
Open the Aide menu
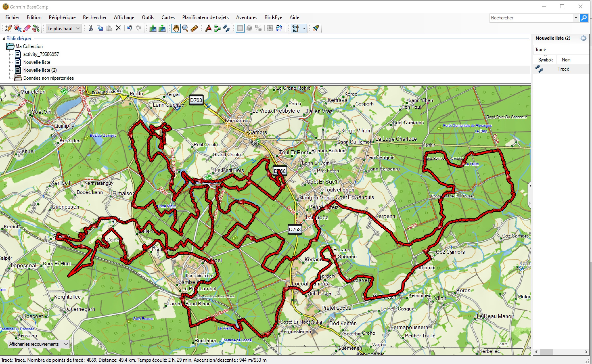294,17
